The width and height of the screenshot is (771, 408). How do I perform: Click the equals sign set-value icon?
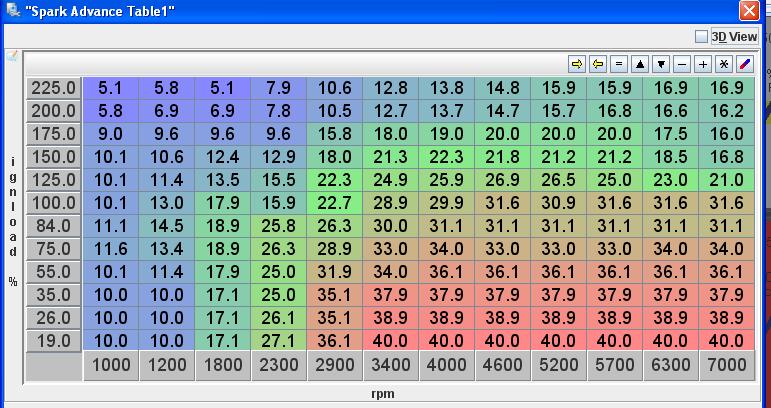coord(619,63)
